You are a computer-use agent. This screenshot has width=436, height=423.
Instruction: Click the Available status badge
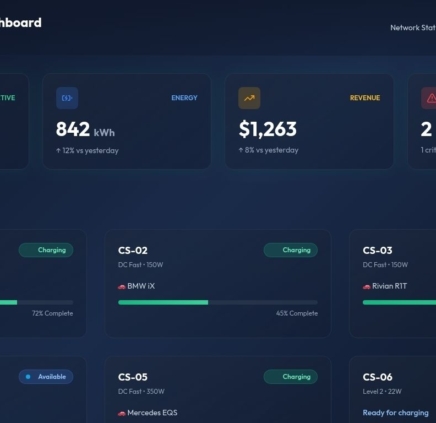click(x=46, y=377)
